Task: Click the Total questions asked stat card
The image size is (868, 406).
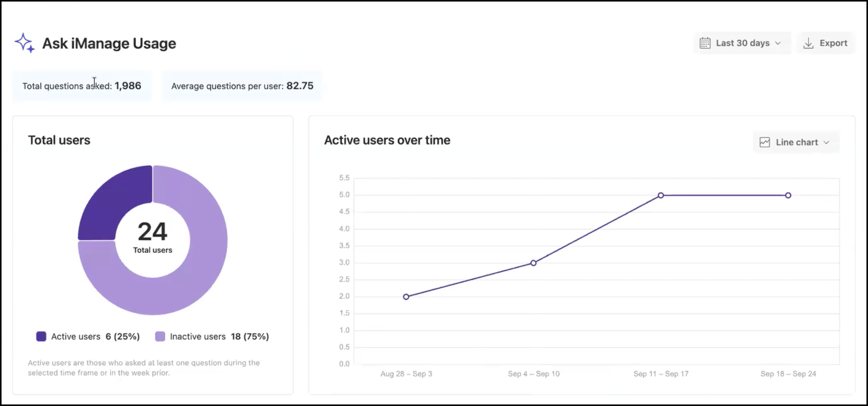Action: [82, 86]
